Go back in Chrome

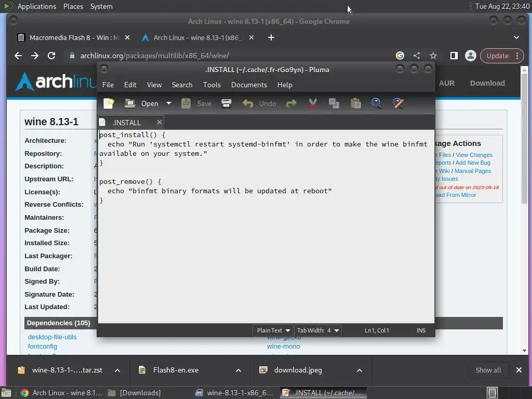[18, 56]
